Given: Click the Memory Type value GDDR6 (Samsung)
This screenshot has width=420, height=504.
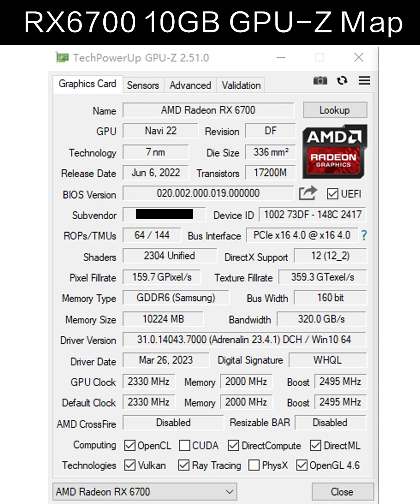Looking at the screenshot, I should pyautogui.click(x=176, y=298).
